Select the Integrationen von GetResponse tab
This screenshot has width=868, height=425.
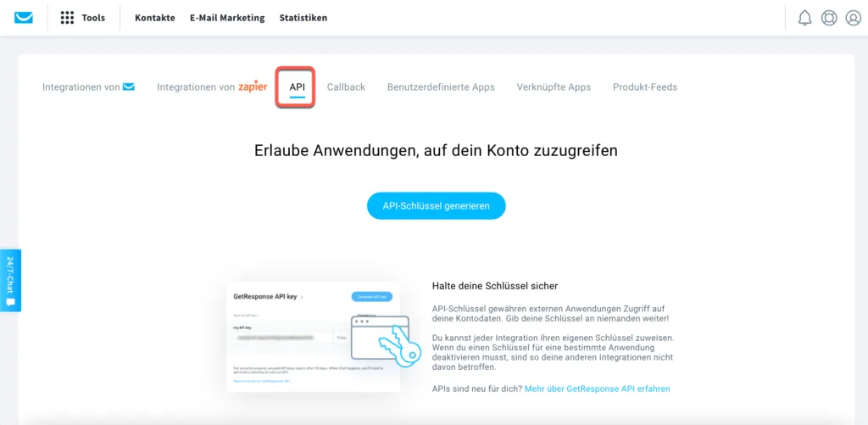[88, 87]
